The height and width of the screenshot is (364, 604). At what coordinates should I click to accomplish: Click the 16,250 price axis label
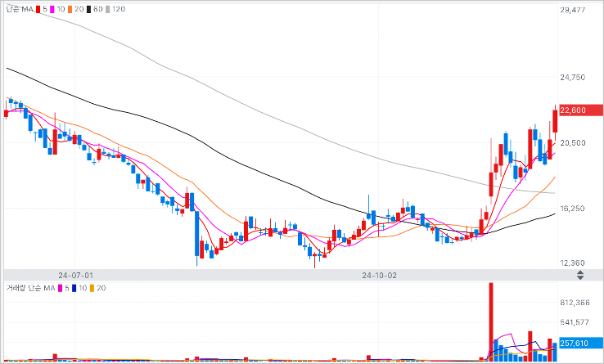click(572, 209)
